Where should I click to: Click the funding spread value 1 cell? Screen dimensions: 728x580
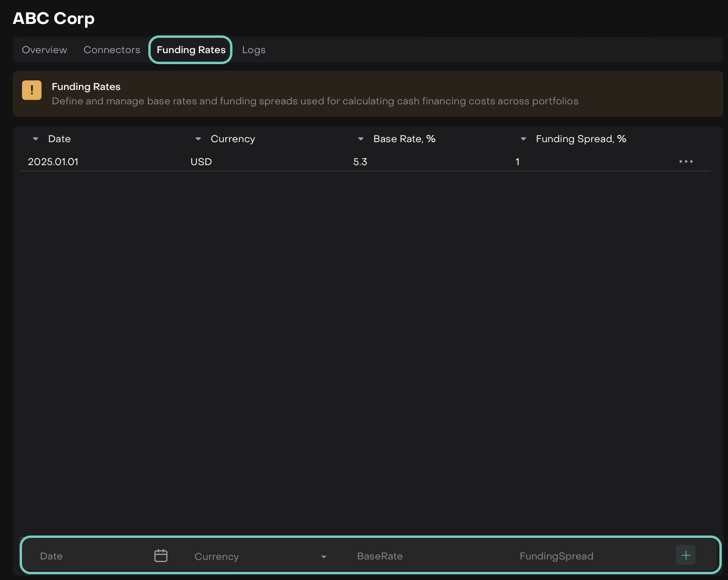click(518, 162)
